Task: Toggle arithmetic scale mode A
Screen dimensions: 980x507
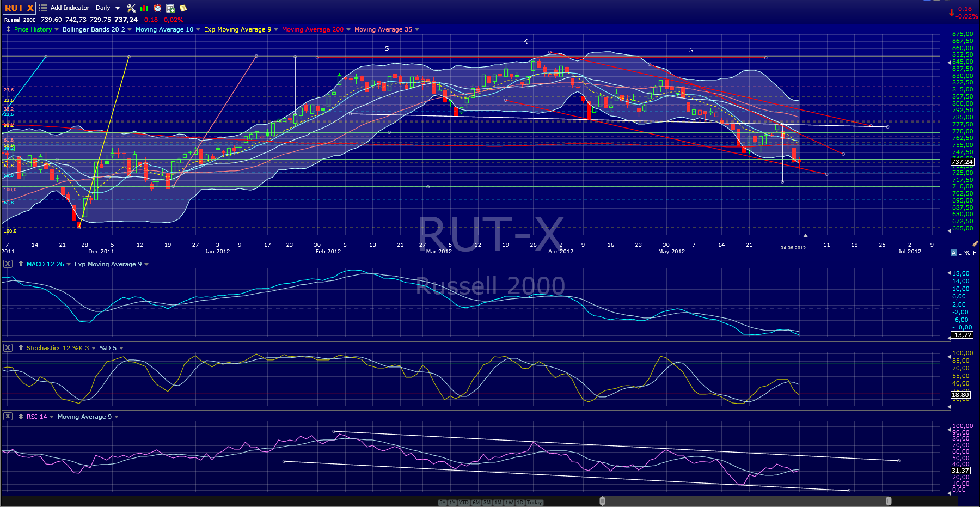Action: 953,253
